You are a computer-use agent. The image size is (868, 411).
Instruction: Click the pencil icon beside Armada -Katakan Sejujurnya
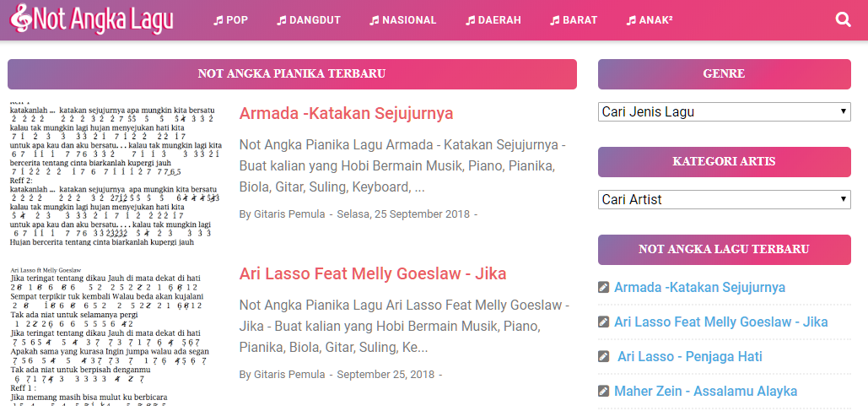(x=603, y=288)
